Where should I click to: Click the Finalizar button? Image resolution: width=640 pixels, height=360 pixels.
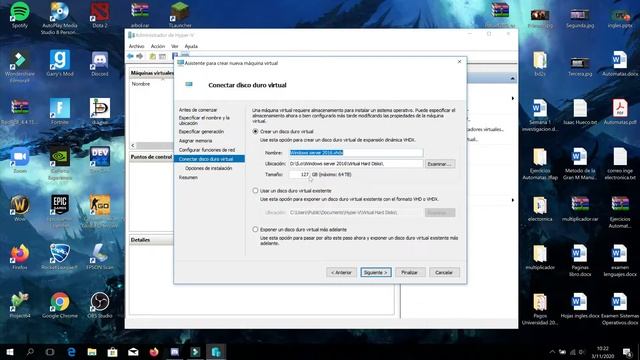[410, 272]
